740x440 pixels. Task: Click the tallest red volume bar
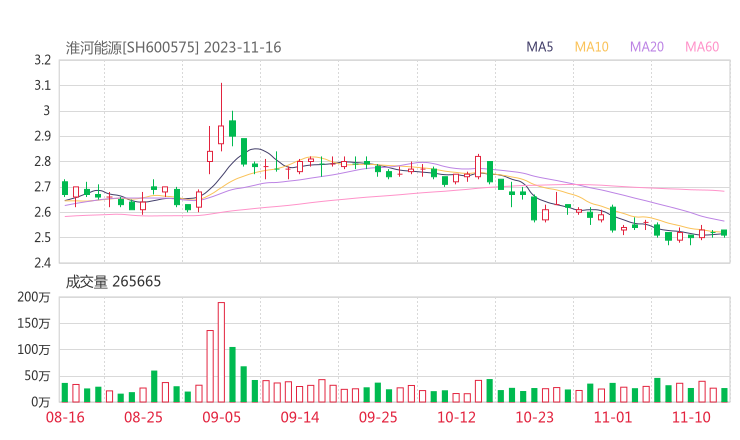[221, 352]
